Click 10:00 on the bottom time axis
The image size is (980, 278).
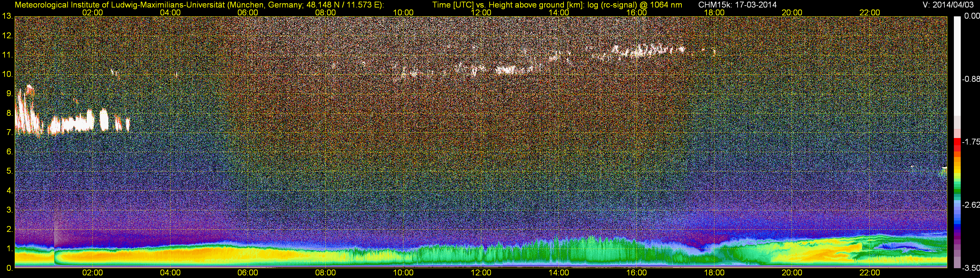click(403, 273)
